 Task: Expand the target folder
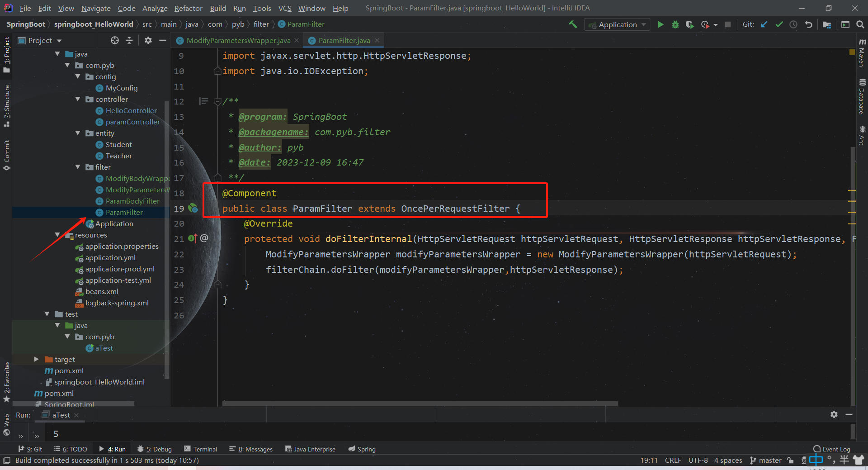click(37, 359)
